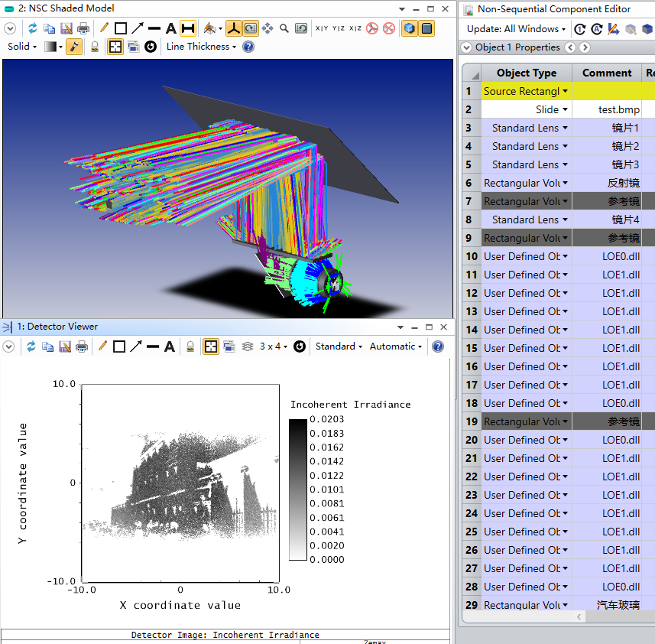
Task: Open help for NSC Shaded Model
Action: pyautogui.click(x=248, y=47)
